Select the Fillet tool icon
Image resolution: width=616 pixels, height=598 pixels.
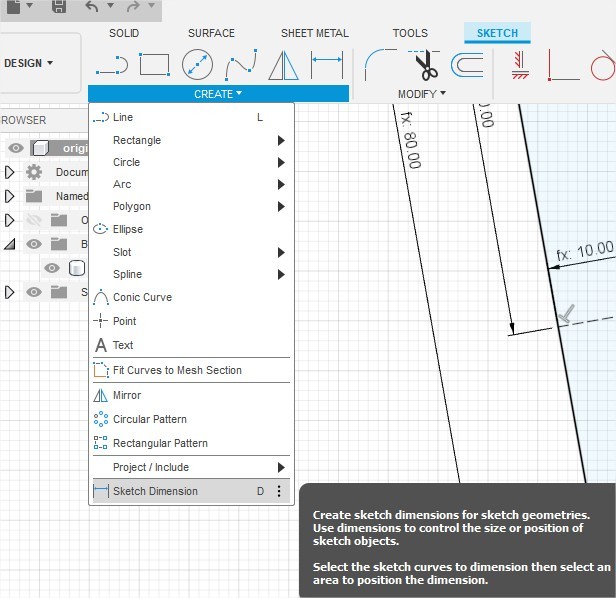pos(380,64)
